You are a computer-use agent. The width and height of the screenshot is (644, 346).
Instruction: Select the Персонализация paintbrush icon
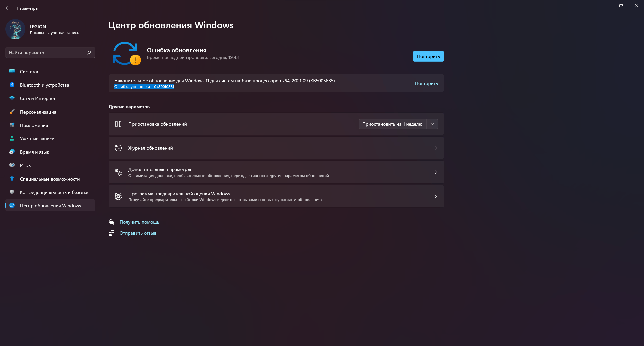pyautogui.click(x=12, y=112)
